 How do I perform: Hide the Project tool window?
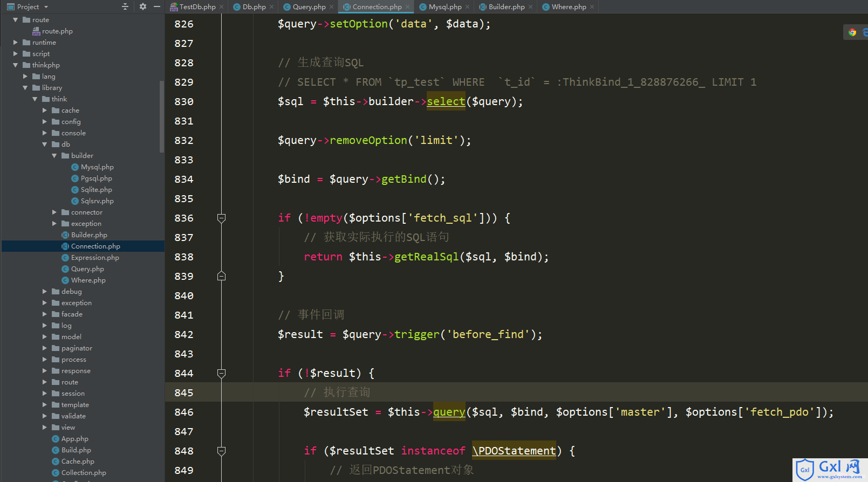(157, 6)
